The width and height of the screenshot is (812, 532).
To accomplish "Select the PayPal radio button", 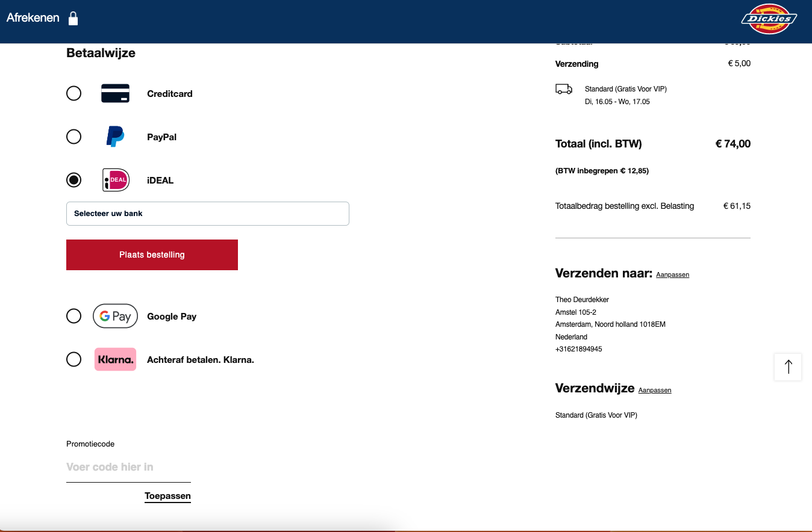I will click(73, 137).
